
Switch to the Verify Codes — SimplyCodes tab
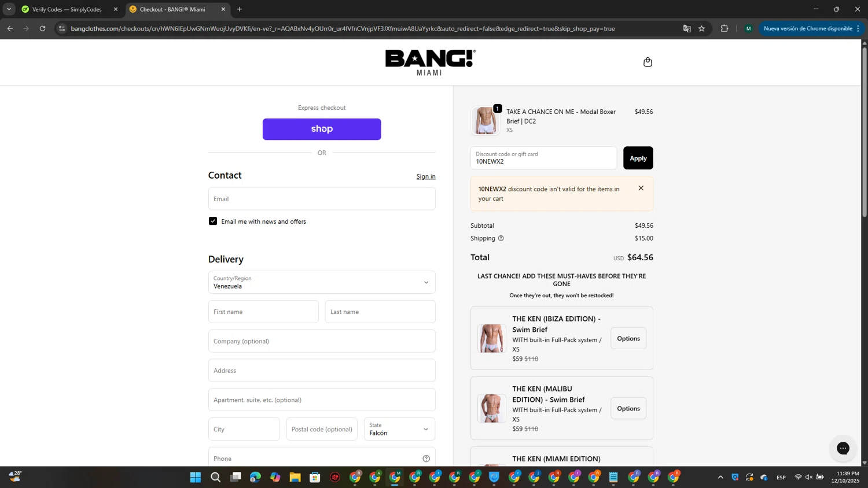68,9
